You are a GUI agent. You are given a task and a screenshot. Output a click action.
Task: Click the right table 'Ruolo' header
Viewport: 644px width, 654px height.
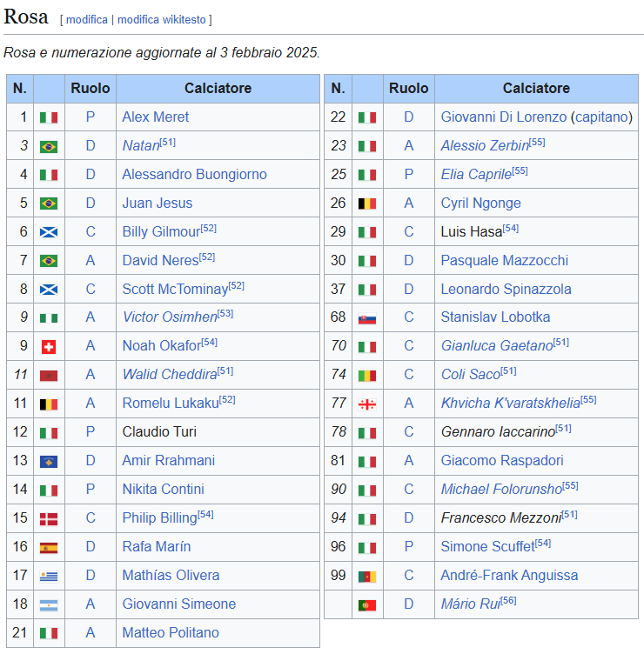(409, 89)
